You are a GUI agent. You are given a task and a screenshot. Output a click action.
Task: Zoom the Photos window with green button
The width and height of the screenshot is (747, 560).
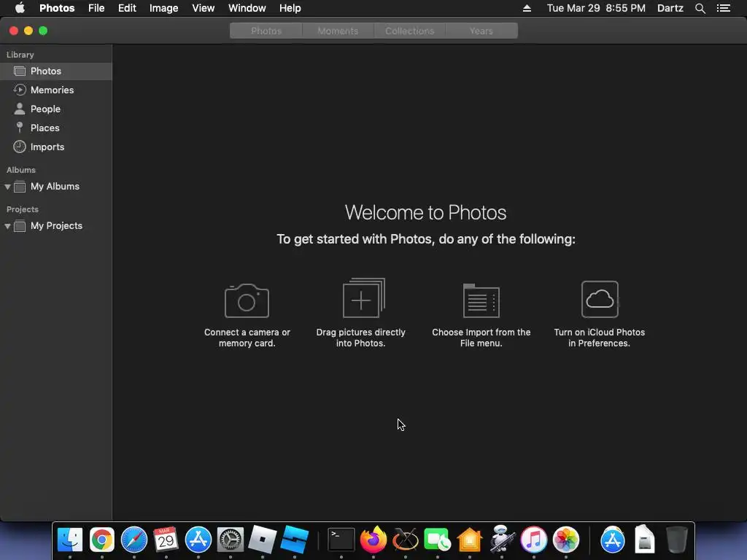click(43, 31)
